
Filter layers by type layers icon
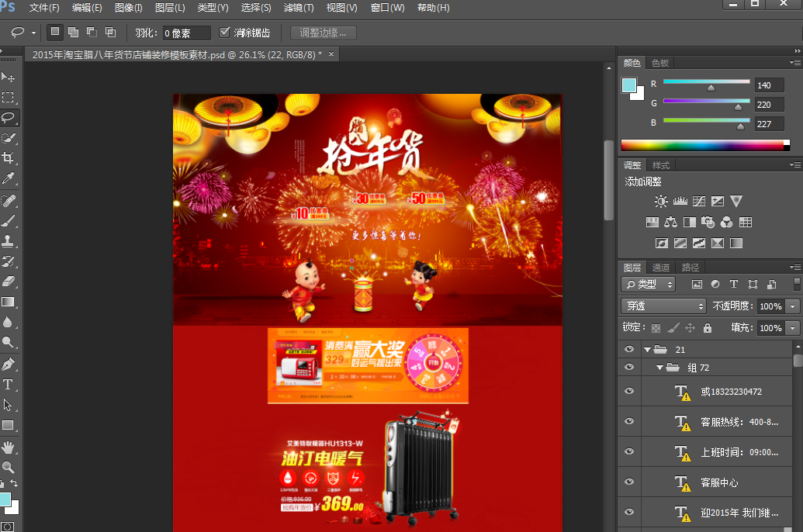[x=734, y=284]
